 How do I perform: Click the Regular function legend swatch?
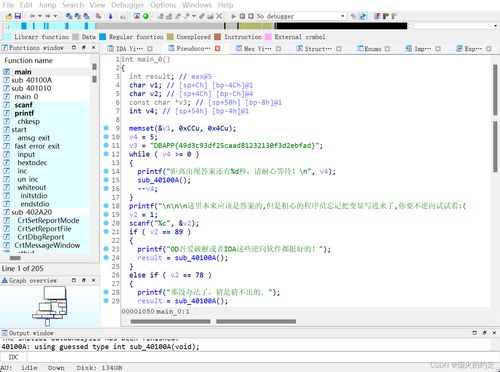[x=103, y=37]
